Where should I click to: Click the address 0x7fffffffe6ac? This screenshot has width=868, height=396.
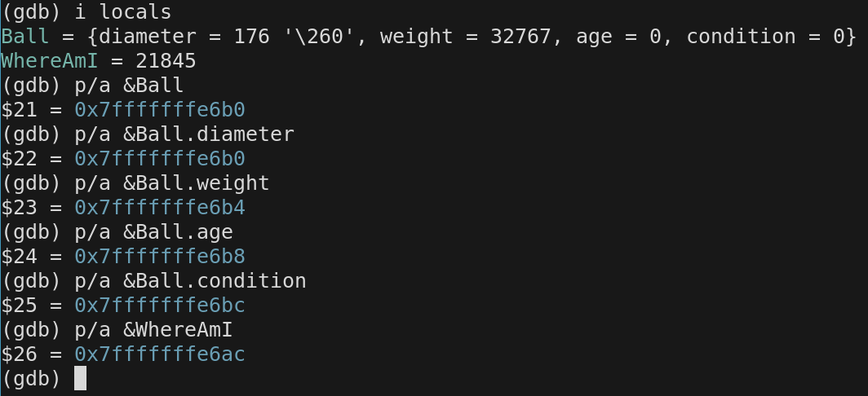coord(159,354)
